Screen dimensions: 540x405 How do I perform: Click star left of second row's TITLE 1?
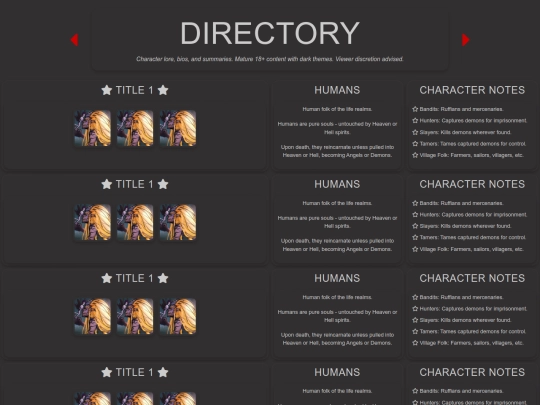(x=107, y=184)
